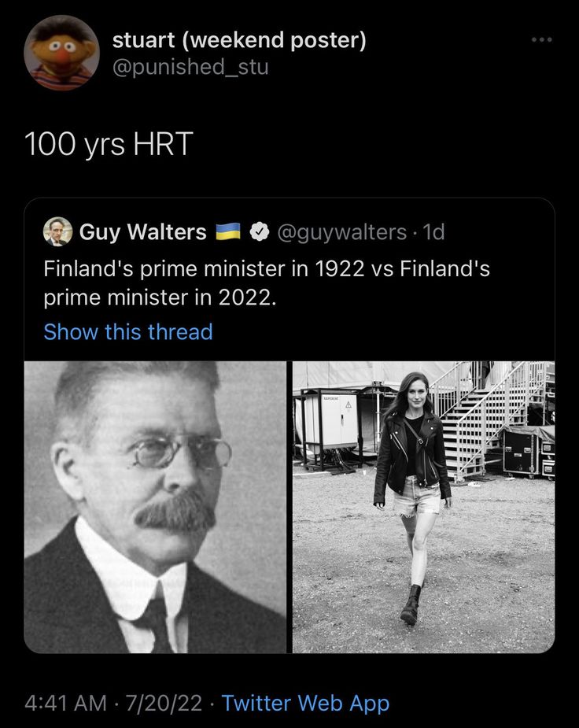Open the photo of the woman walking

tap(423, 507)
